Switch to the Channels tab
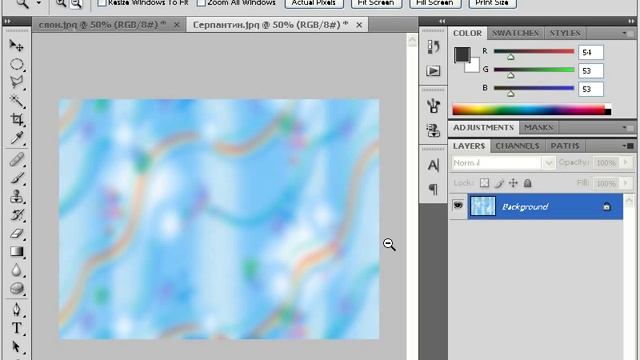 [x=517, y=146]
